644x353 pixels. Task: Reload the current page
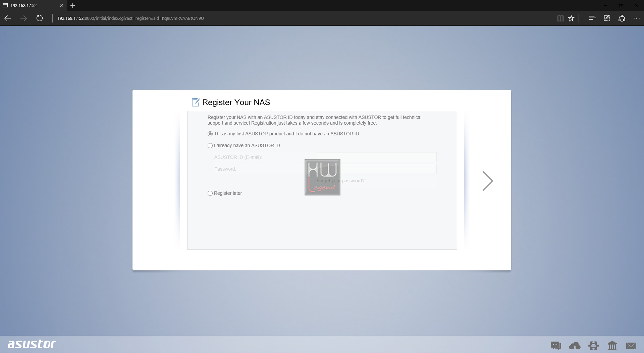click(40, 18)
